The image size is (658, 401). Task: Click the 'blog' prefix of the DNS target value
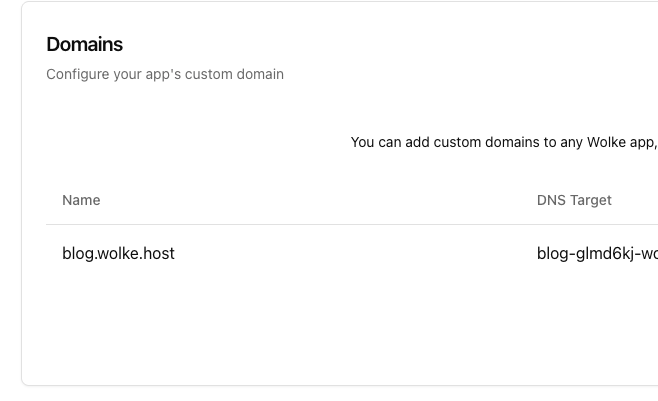coord(552,254)
